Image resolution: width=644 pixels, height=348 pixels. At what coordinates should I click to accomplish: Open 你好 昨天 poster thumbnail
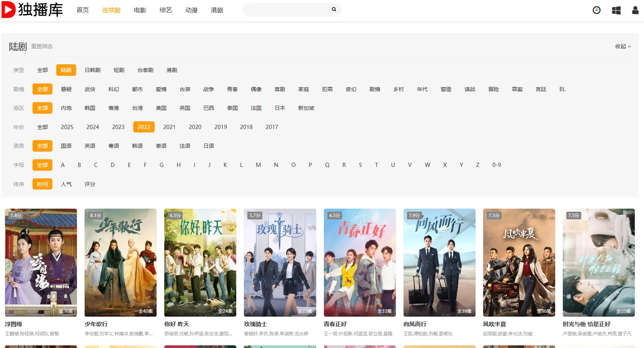coord(200,263)
